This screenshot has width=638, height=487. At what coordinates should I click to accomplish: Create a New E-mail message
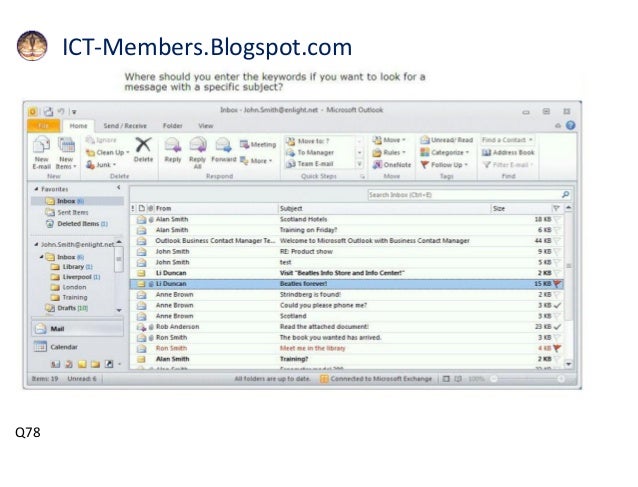(x=41, y=153)
